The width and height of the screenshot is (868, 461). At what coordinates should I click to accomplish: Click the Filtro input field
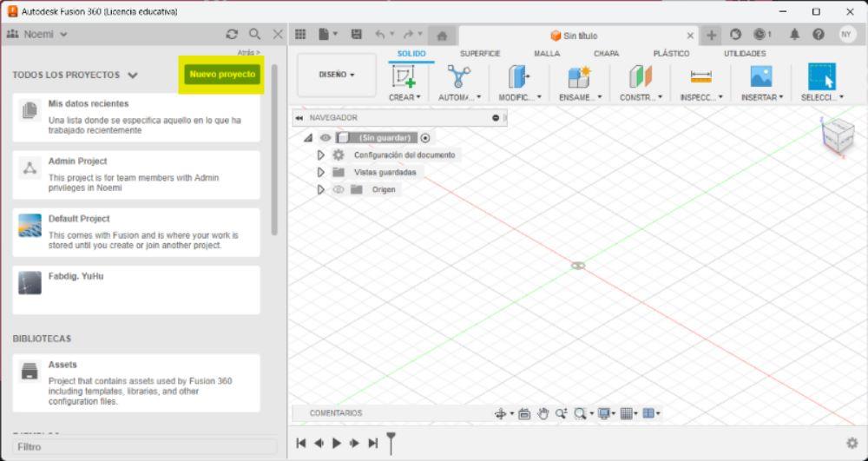[x=144, y=446]
